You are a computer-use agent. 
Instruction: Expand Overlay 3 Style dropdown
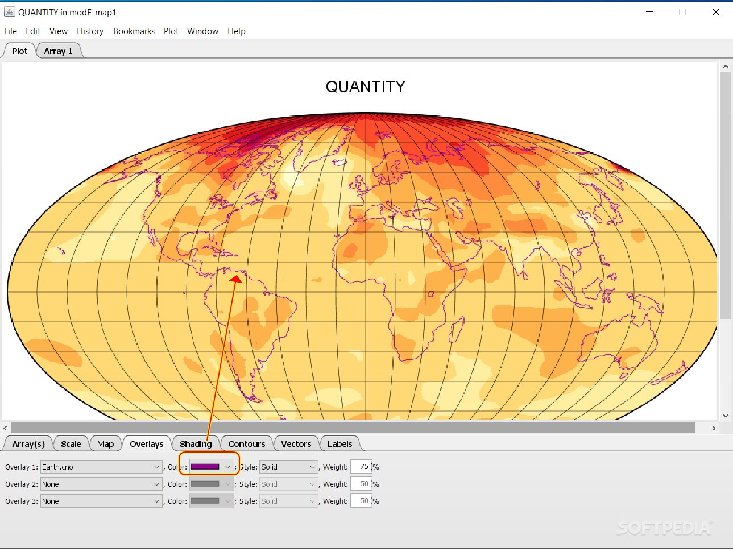[x=288, y=501]
